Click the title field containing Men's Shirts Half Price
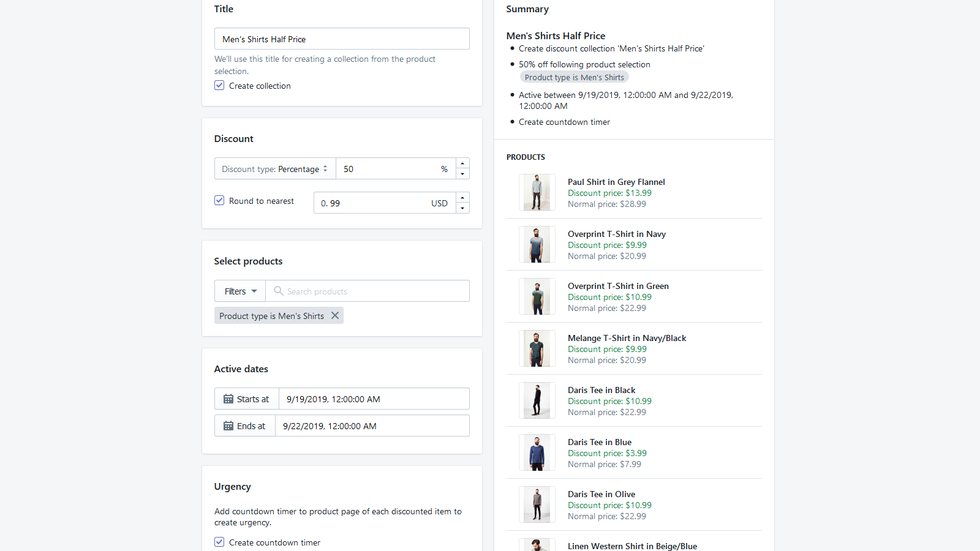Viewport: 980px width, 551px height. tap(341, 39)
